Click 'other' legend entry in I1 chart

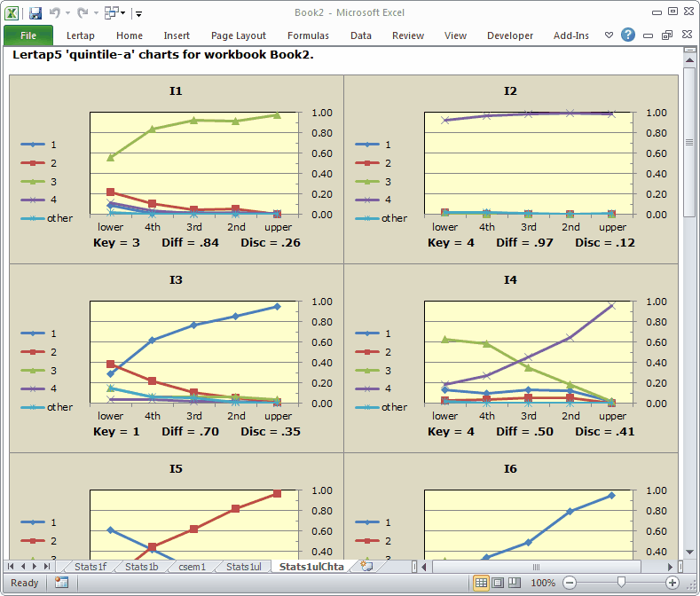[x=46, y=218]
